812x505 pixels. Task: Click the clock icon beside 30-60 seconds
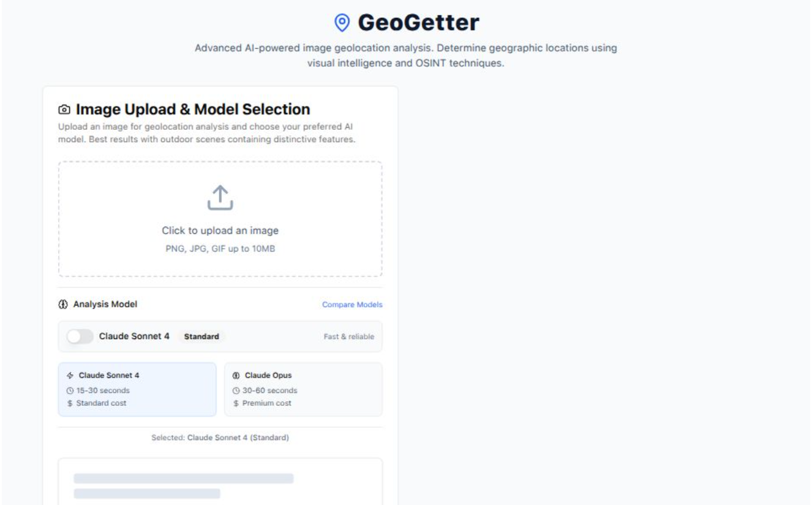(x=236, y=391)
